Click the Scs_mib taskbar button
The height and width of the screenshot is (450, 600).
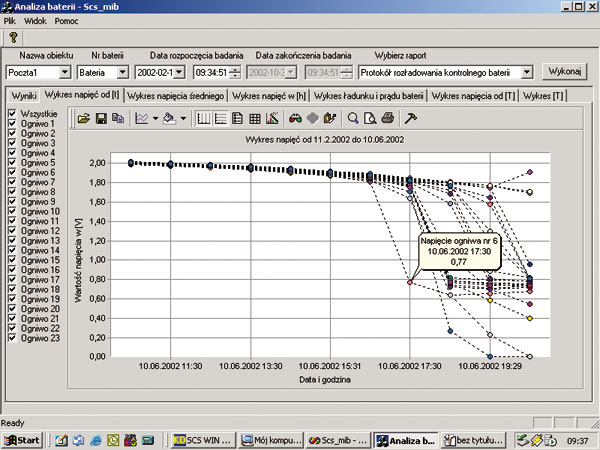pyautogui.click(x=338, y=440)
